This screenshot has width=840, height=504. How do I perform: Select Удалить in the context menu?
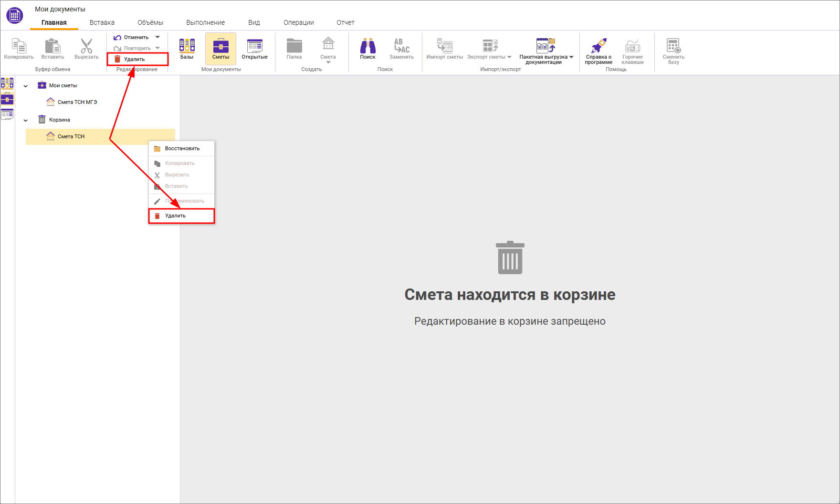click(x=175, y=216)
